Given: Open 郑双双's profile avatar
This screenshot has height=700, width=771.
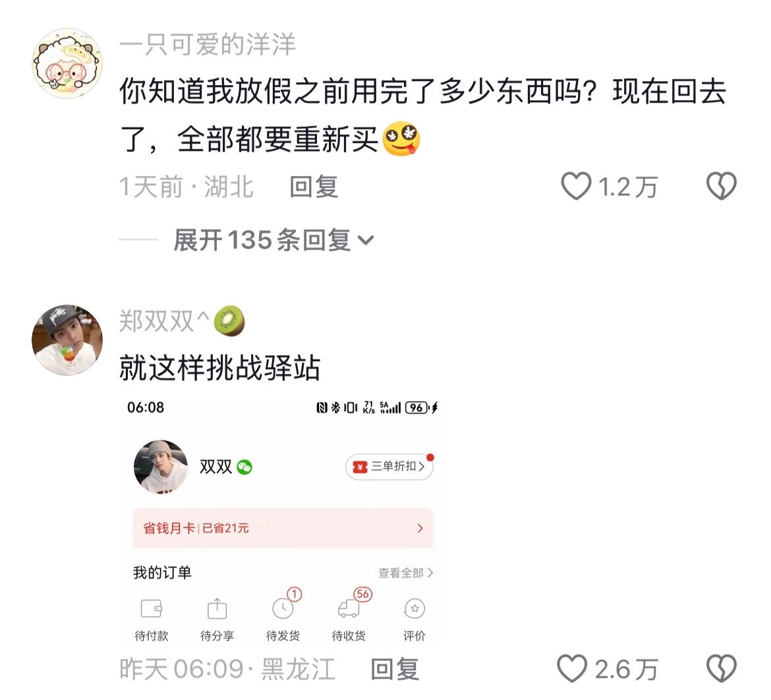Looking at the screenshot, I should [x=67, y=340].
